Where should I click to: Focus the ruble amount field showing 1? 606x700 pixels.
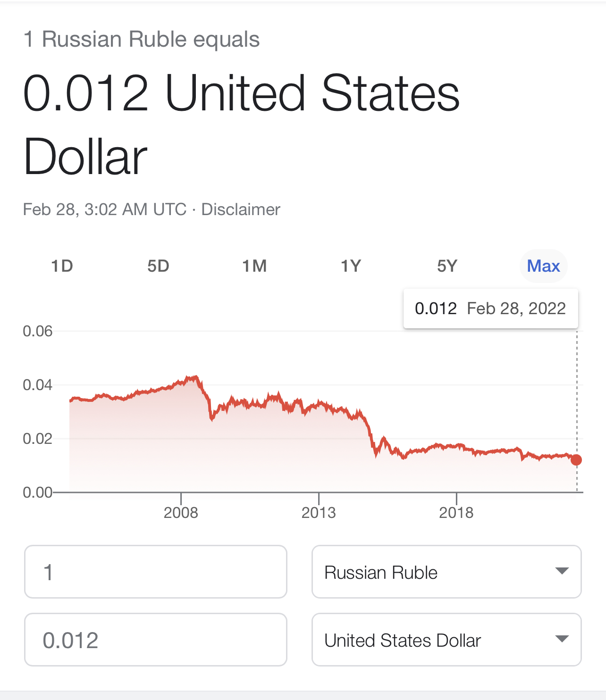pyautogui.click(x=156, y=572)
